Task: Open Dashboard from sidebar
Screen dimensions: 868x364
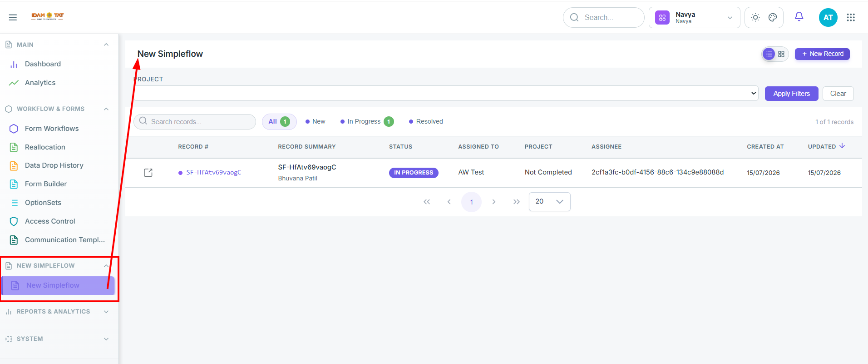Action: pyautogui.click(x=43, y=64)
